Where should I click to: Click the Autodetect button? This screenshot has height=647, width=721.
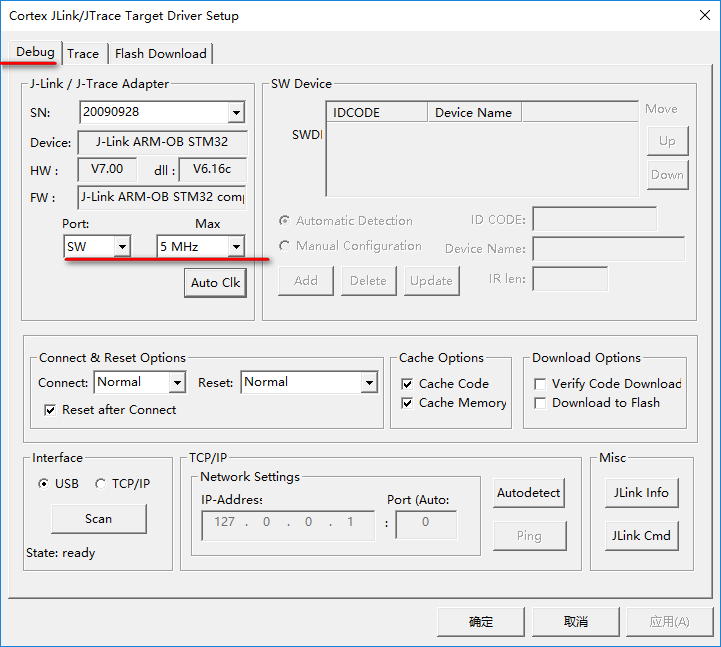click(x=529, y=493)
